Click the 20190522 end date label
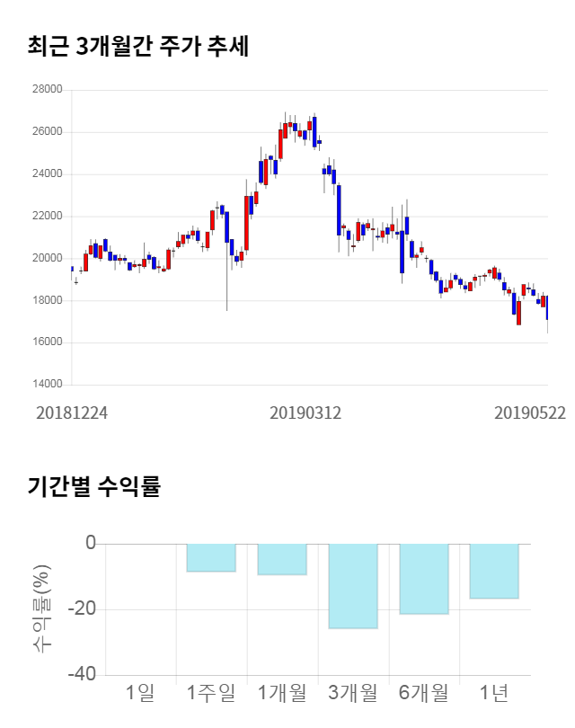Viewport: 575px width, 728px height. tap(529, 413)
